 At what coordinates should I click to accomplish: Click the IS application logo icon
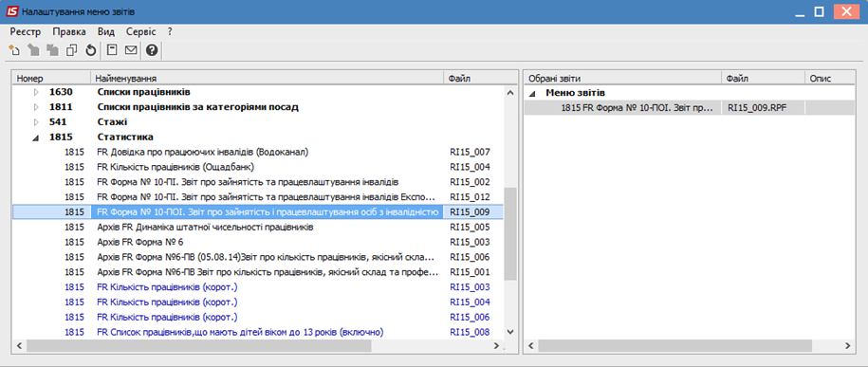(x=11, y=11)
